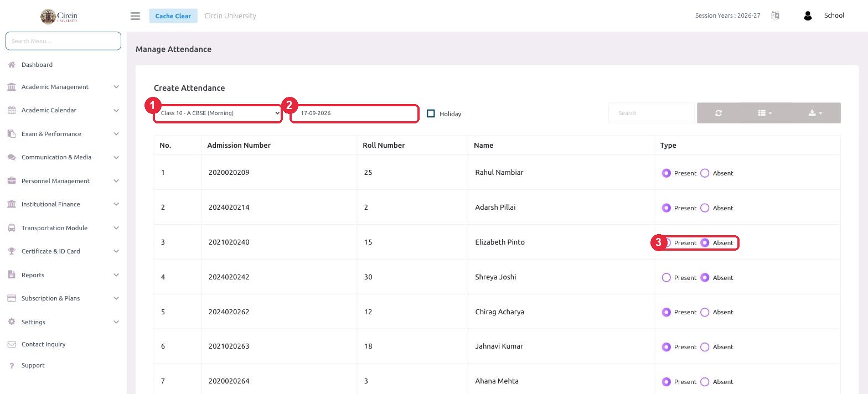Image resolution: width=868 pixels, height=394 pixels.
Task: Click the Academic Management building icon
Action: pyautogui.click(x=12, y=87)
